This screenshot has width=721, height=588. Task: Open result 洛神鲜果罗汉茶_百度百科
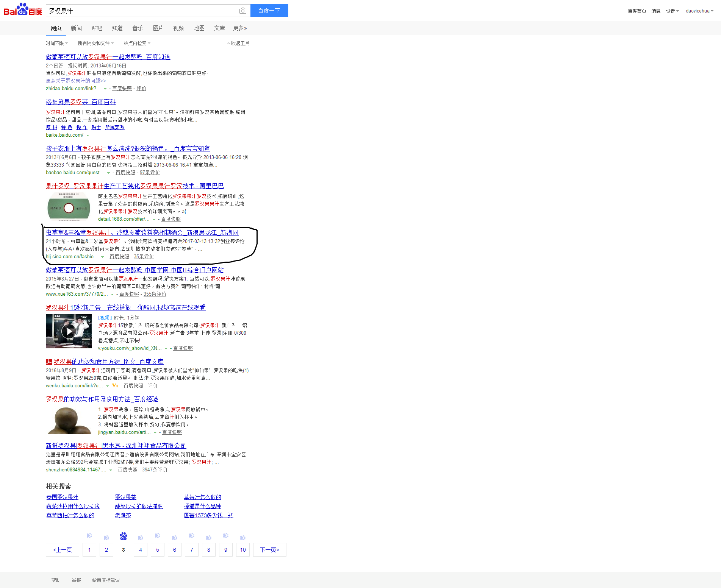[81, 102]
